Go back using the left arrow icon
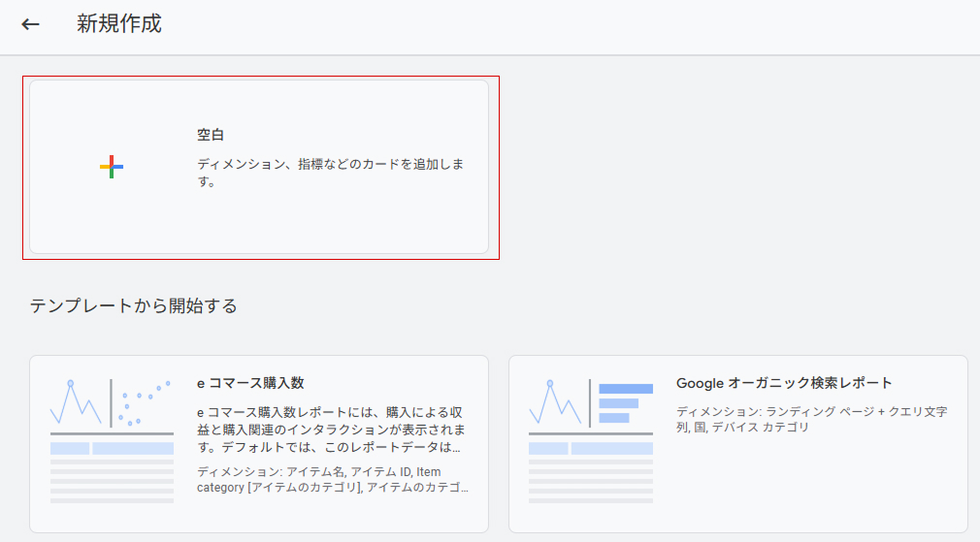This screenshot has height=542, width=980. (31, 24)
